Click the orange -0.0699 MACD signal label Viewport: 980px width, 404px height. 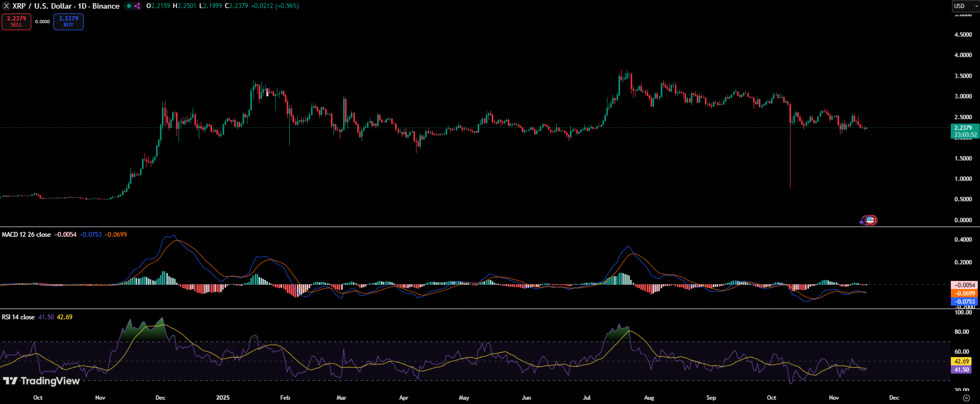click(x=964, y=293)
